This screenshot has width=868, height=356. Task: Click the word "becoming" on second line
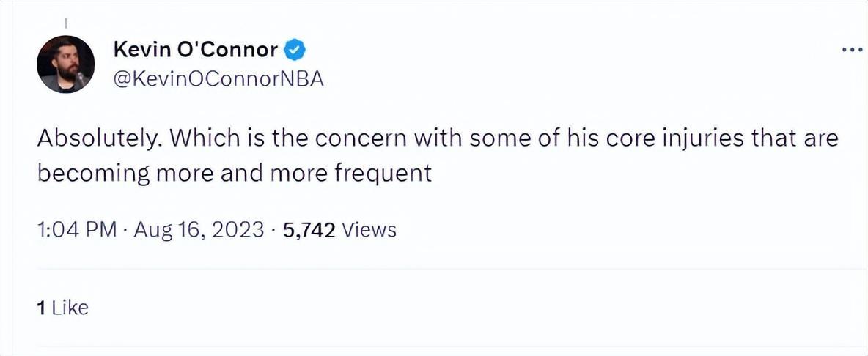[x=92, y=174]
